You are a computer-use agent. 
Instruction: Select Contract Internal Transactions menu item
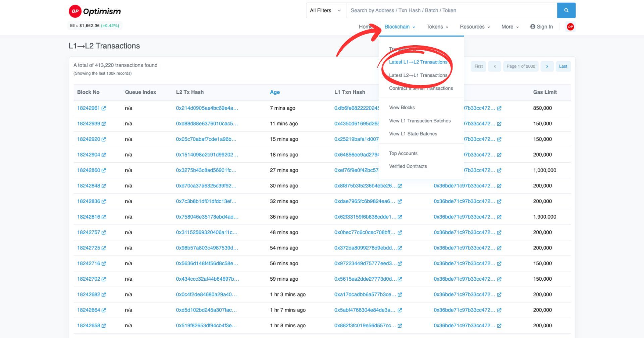coord(421,88)
